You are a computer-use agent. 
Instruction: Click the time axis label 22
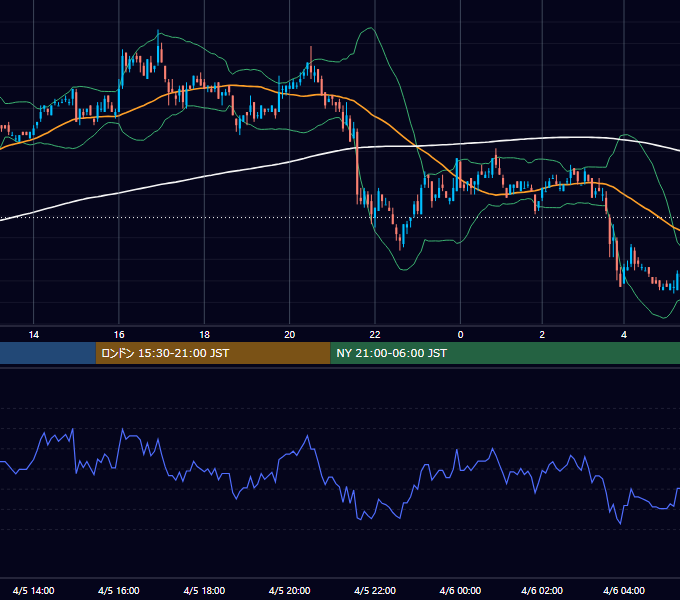375,335
